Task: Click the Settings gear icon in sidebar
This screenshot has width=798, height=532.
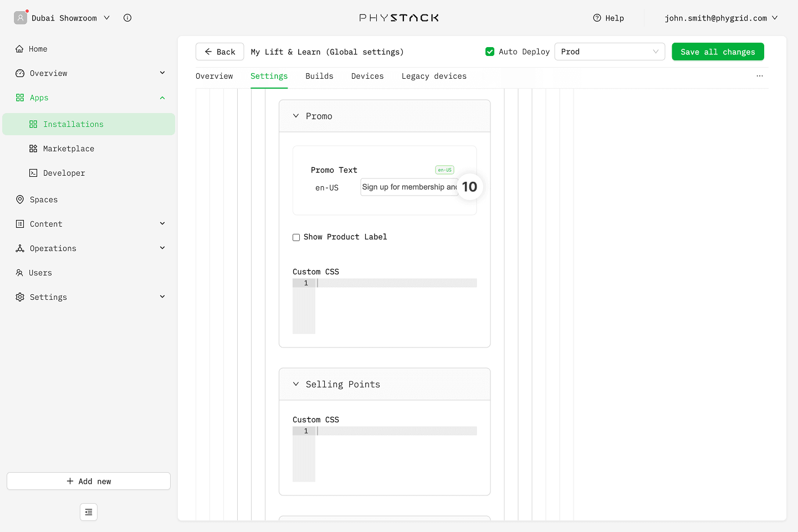Action: pyautogui.click(x=20, y=297)
